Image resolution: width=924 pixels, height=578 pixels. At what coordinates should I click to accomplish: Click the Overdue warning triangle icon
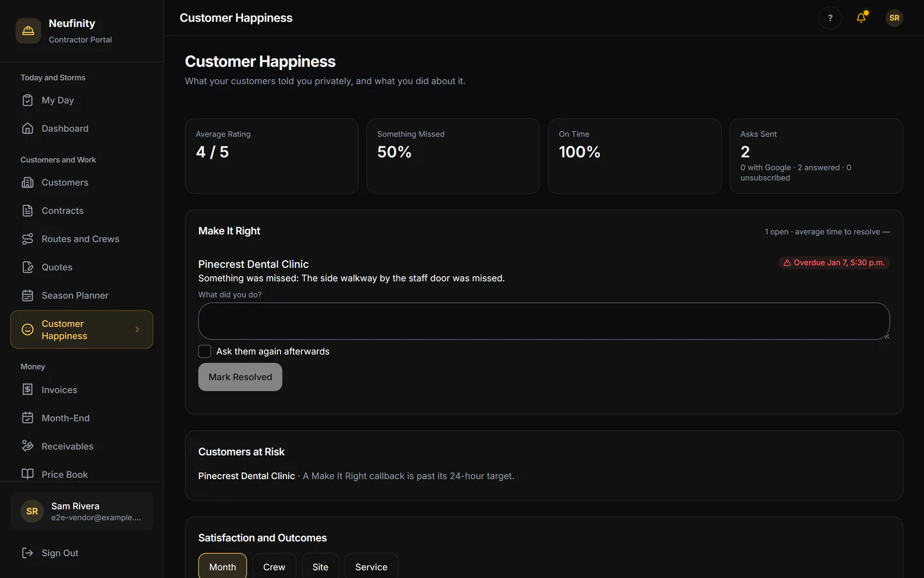coord(787,263)
